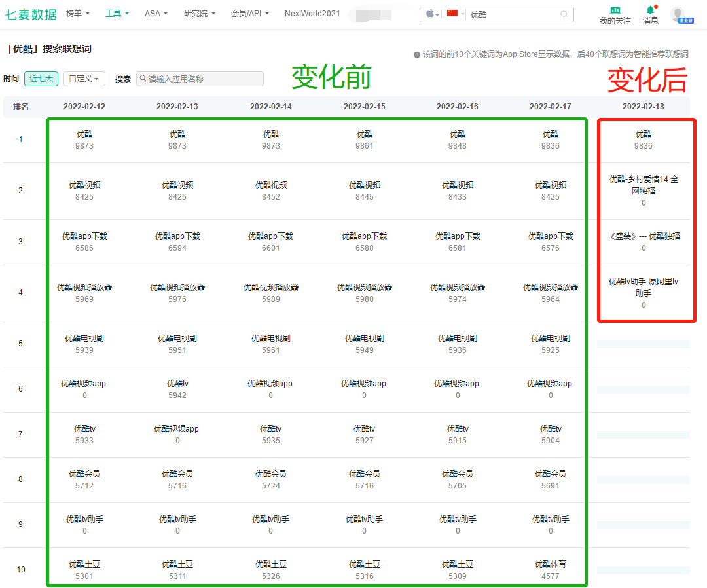
Task: Click the value 8452 in the table
Action: (271, 197)
